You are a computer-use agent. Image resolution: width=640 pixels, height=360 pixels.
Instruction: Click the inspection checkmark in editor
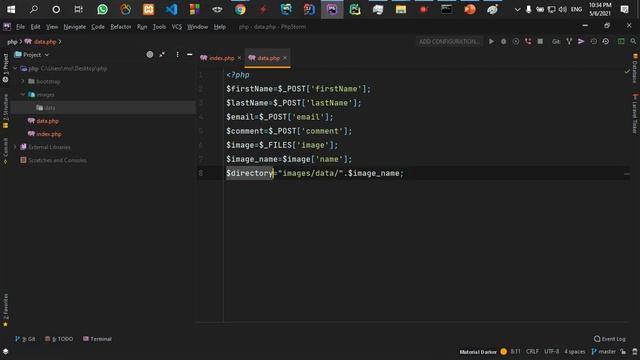click(627, 72)
